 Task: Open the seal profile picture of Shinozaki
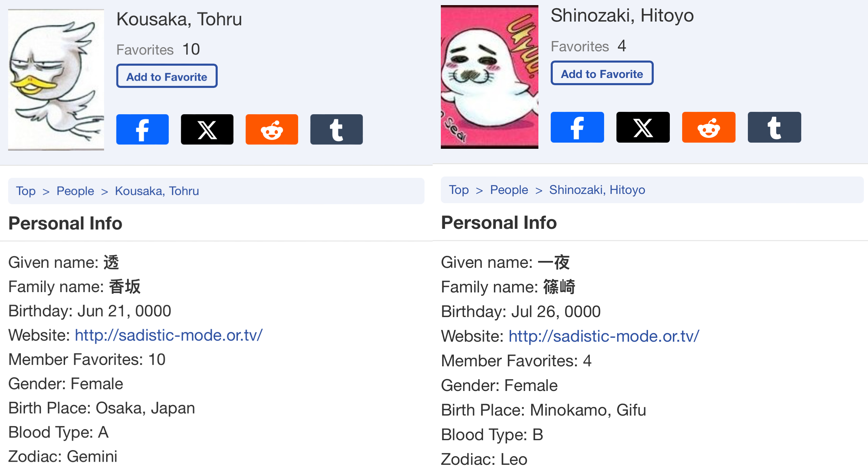[489, 77]
